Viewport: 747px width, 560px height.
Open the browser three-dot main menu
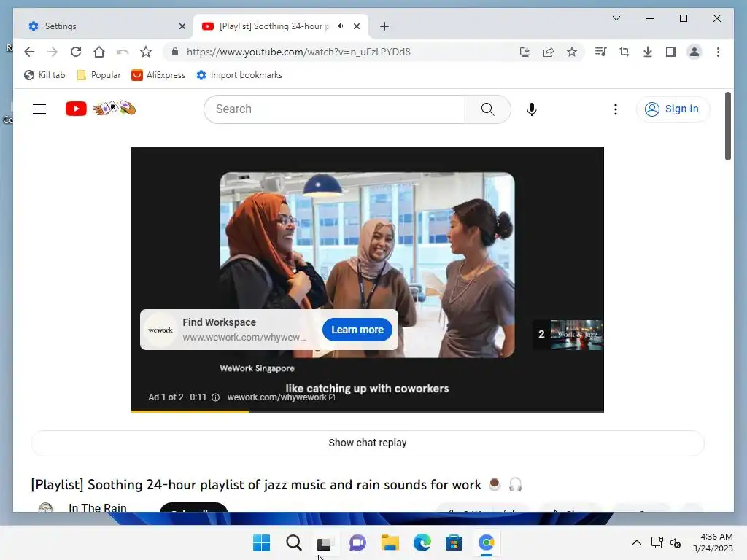(x=718, y=52)
